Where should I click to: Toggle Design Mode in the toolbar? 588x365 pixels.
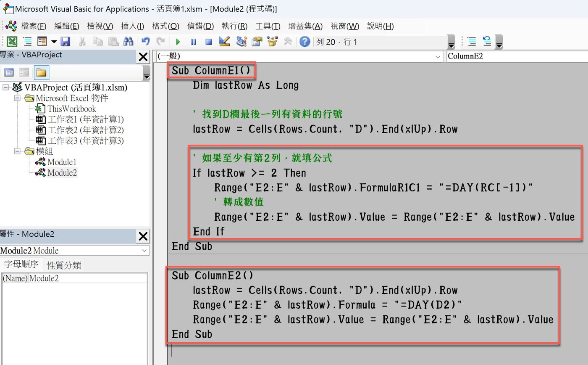coord(224,42)
